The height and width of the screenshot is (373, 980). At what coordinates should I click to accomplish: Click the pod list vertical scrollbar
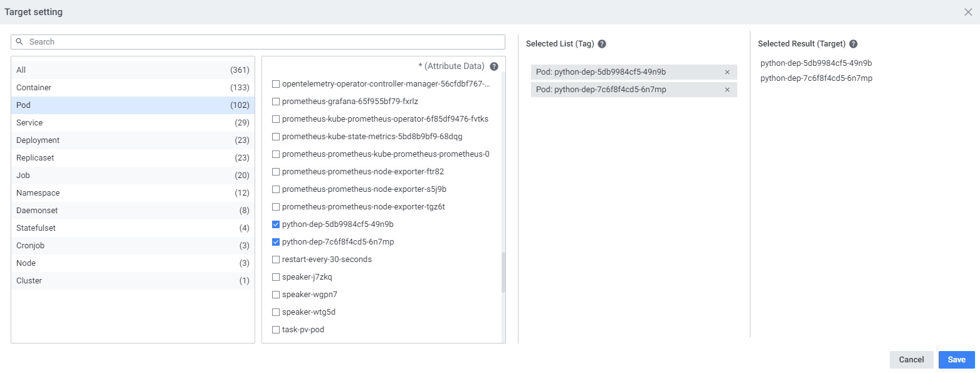coord(503,272)
